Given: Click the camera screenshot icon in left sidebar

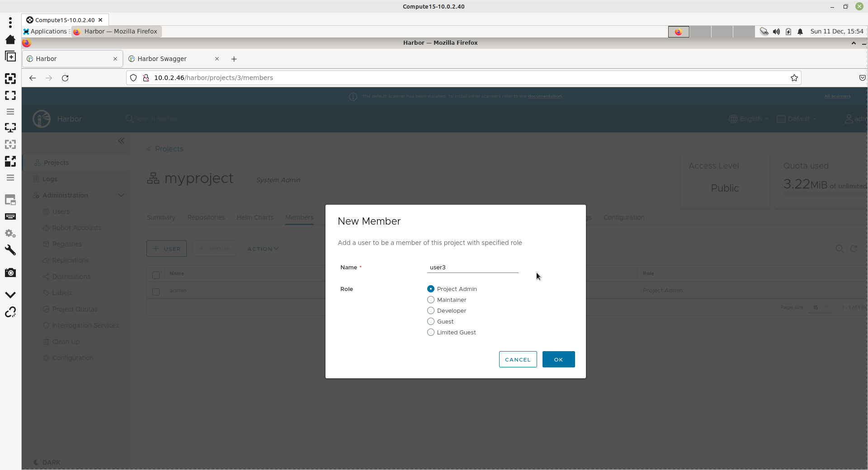Looking at the screenshot, I should 10,273.
